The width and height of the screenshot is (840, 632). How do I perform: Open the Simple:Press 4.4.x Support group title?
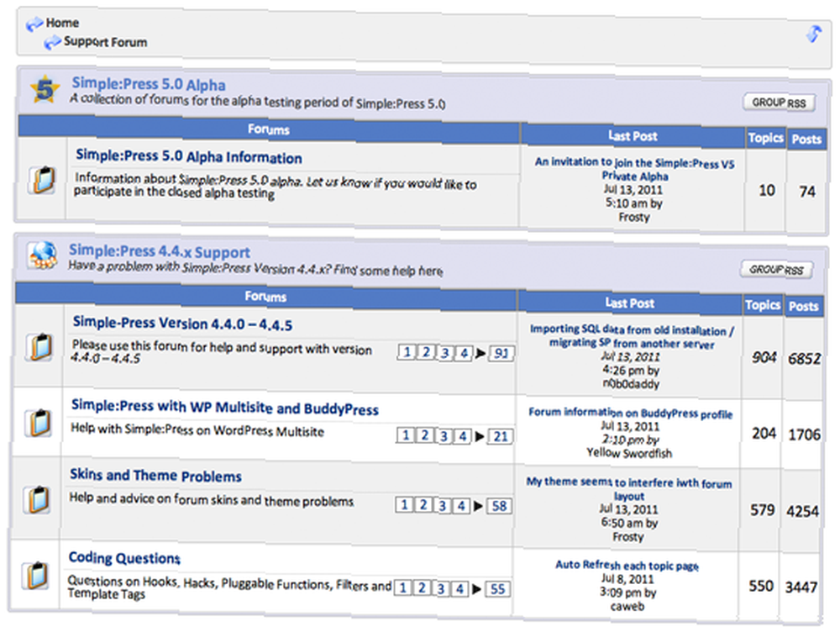pos(160,251)
